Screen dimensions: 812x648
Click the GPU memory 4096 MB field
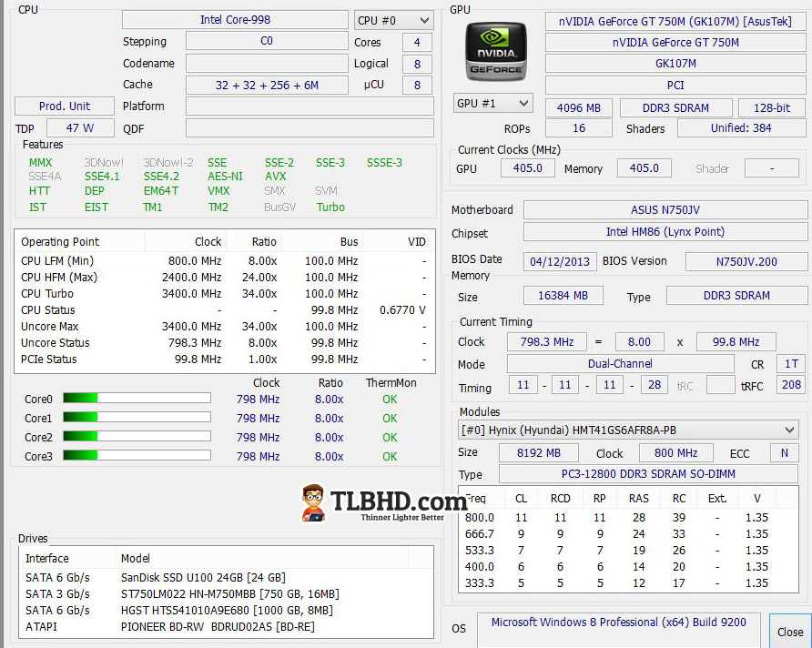click(578, 107)
